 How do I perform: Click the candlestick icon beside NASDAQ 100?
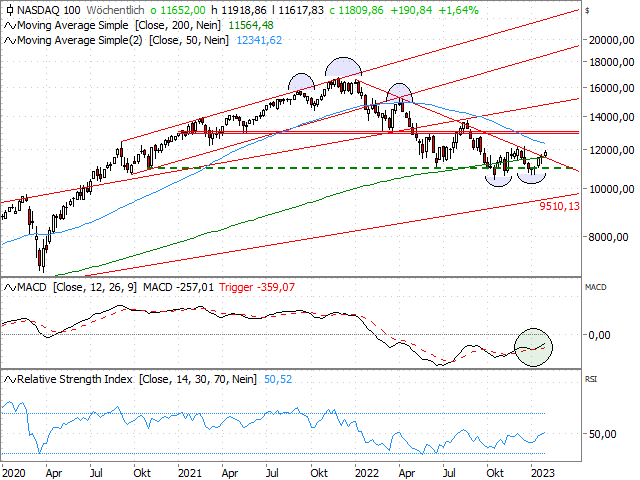(x=10, y=10)
